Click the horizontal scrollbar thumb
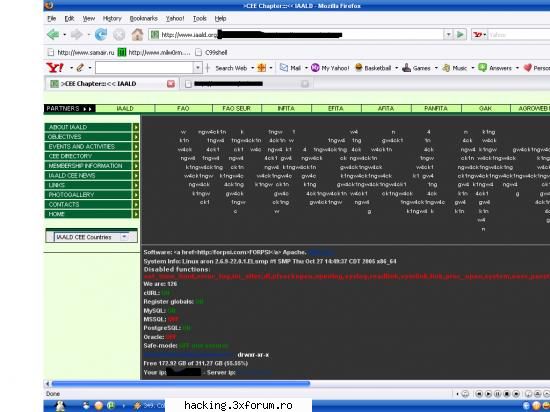Viewport: 550px width, 412px height. click(x=181, y=384)
